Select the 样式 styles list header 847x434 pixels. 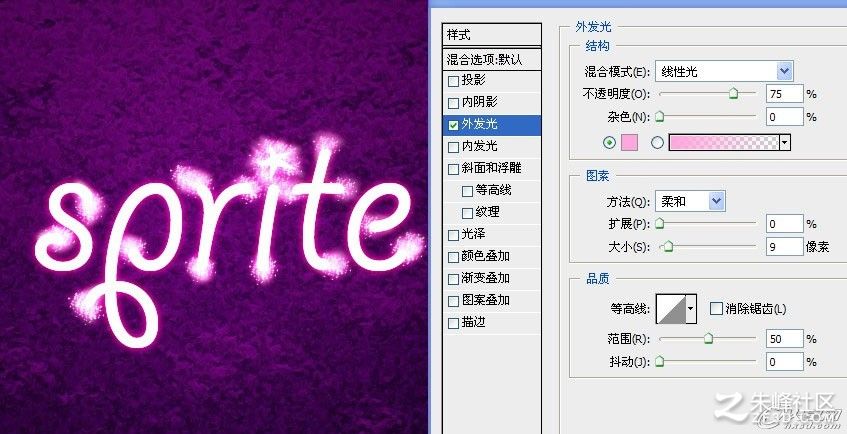492,35
